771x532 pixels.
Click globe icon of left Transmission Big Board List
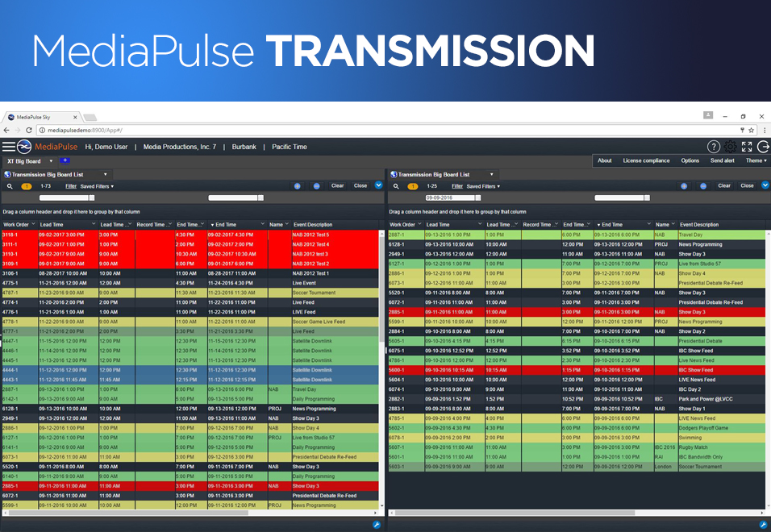pyautogui.click(x=7, y=174)
